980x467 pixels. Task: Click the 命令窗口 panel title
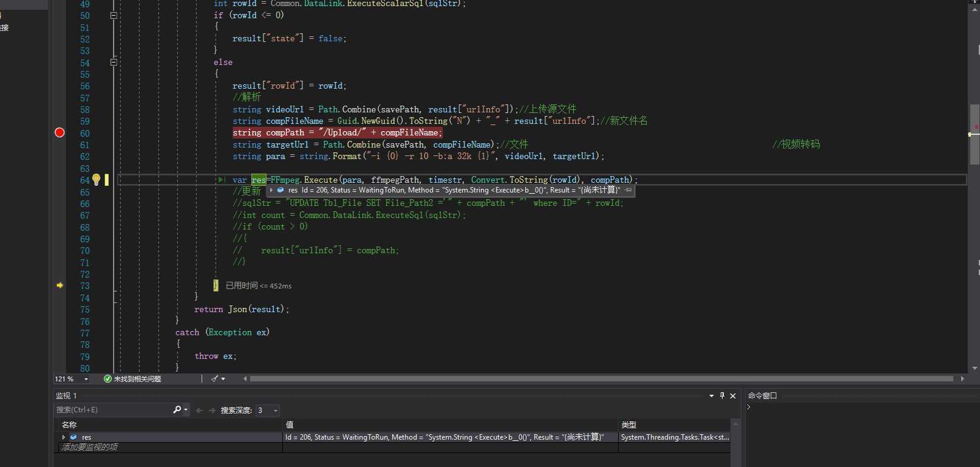(x=762, y=395)
